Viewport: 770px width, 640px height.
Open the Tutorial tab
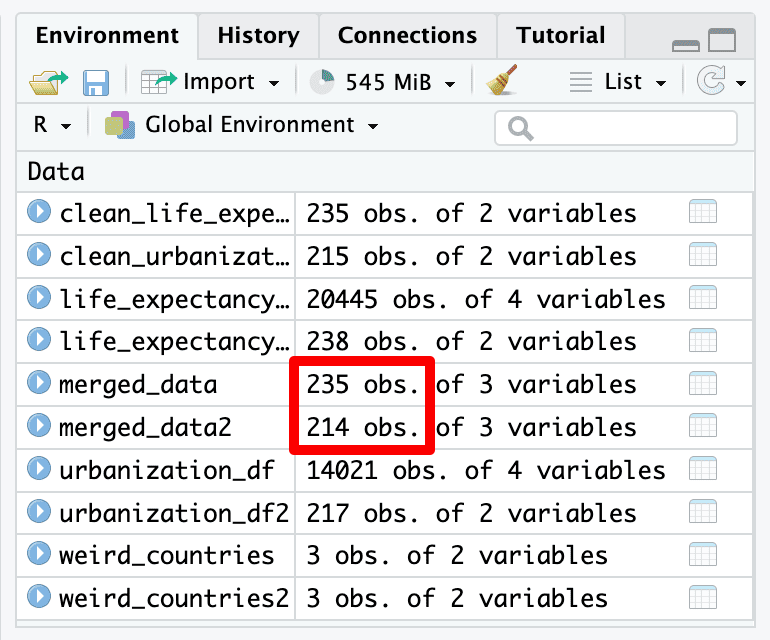click(561, 36)
